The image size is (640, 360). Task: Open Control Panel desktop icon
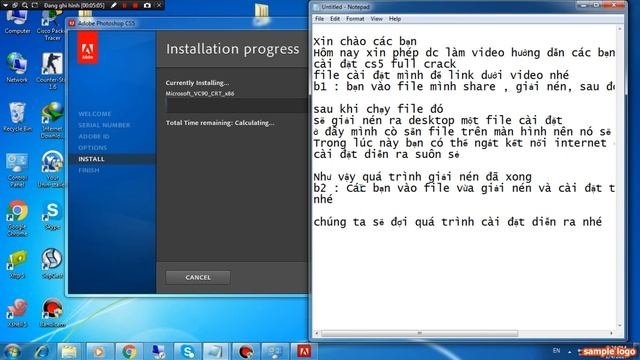click(x=17, y=170)
